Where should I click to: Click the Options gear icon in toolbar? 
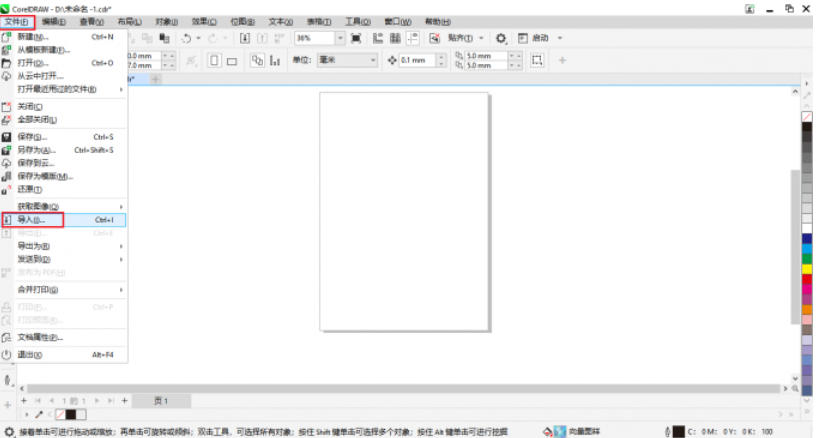(501, 38)
